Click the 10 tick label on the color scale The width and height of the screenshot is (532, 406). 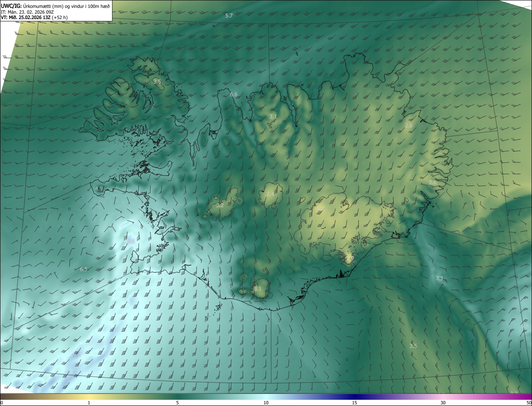point(266,403)
